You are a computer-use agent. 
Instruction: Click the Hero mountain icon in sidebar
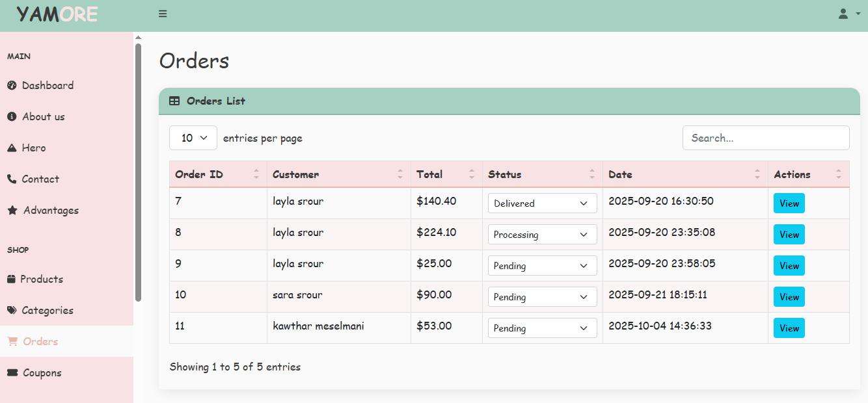click(12, 148)
